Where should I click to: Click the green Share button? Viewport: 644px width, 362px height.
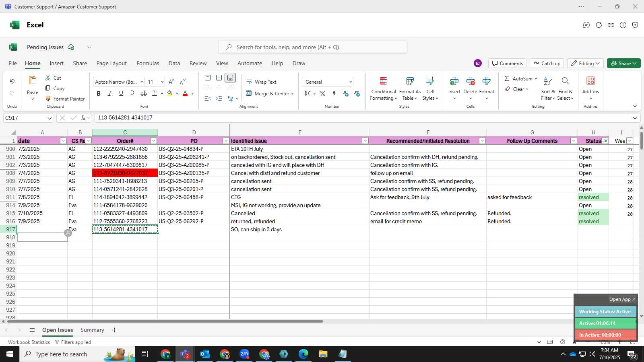click(x=623, y=63)
